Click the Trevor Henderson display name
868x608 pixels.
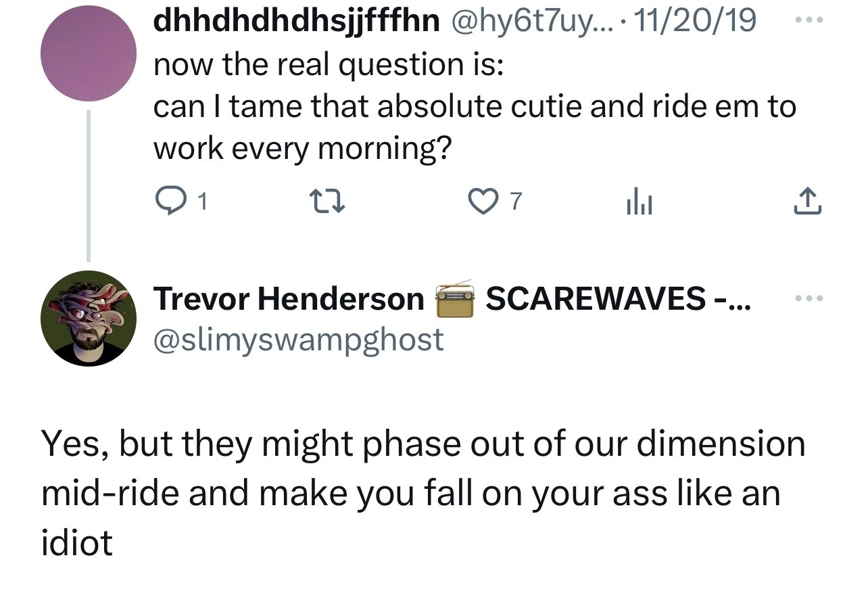[x=289, y=298]
